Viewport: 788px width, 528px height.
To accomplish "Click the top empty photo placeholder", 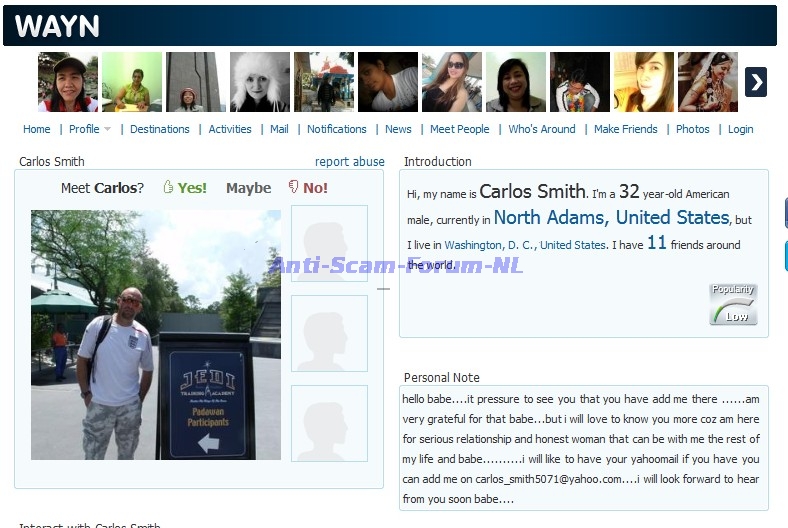I will point(329,243).
